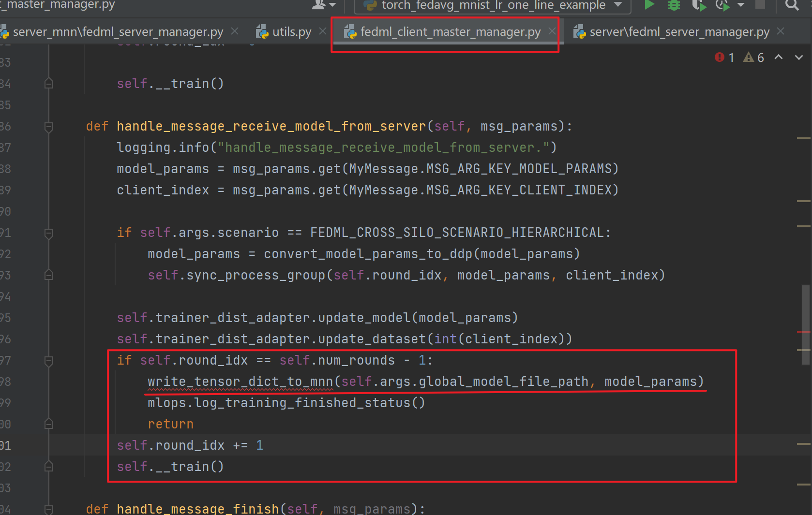
Task: Expand the user menu dropdown arrow
Action: coord(331,6)
